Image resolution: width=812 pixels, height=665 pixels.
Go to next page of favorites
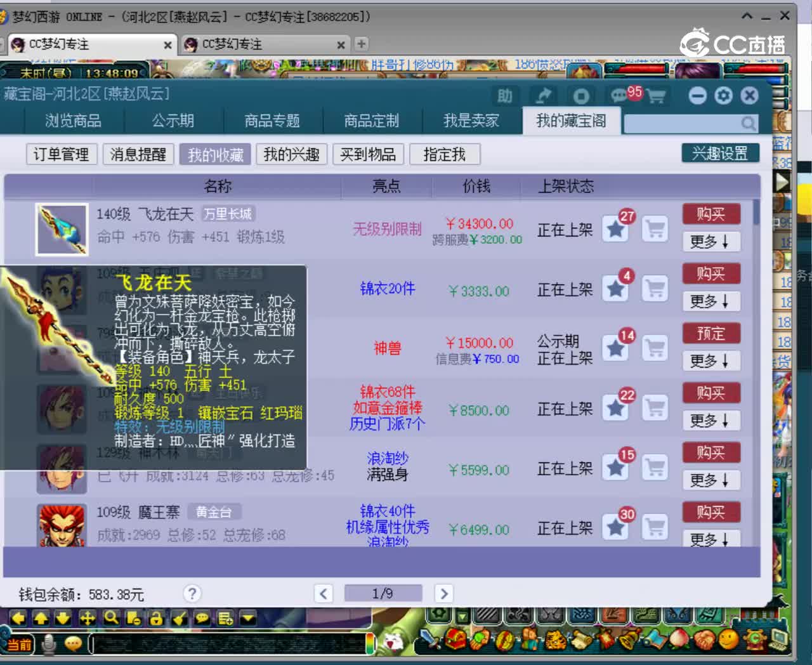[444, 593]
